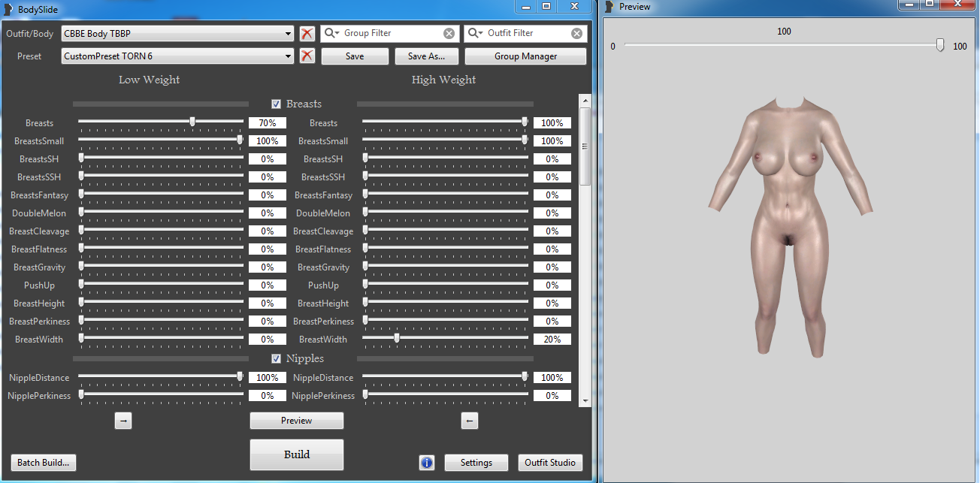Click the left-arrow copy high to low button
The width and height of the screenshot is (980, 483).
click(x=469, y=421)
